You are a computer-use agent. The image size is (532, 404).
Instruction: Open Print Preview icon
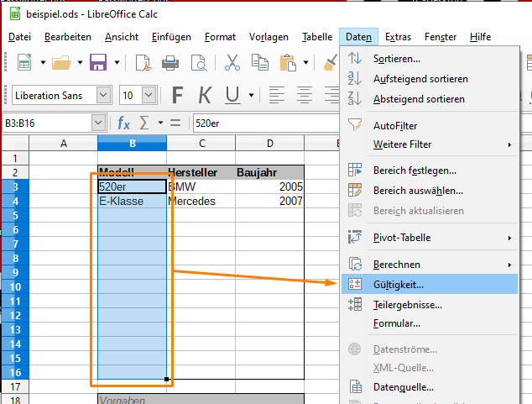point(199,63)
